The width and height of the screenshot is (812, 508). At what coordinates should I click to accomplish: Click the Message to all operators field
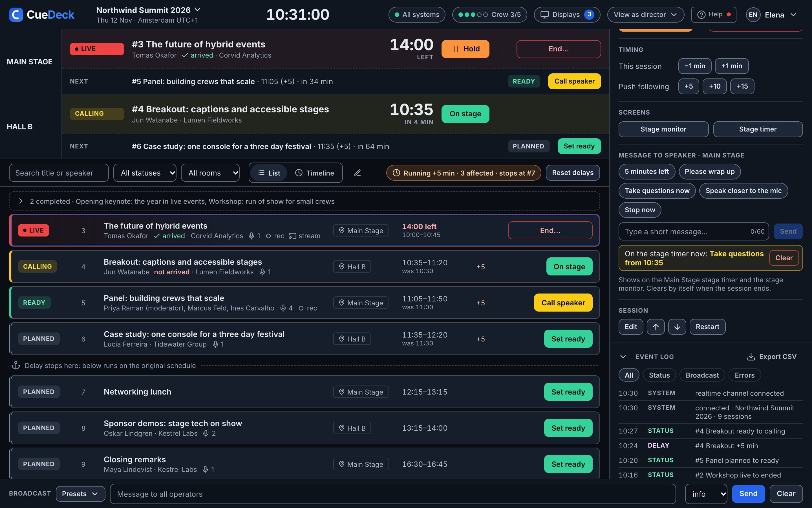pyautogui.click(x=392, y=494)
